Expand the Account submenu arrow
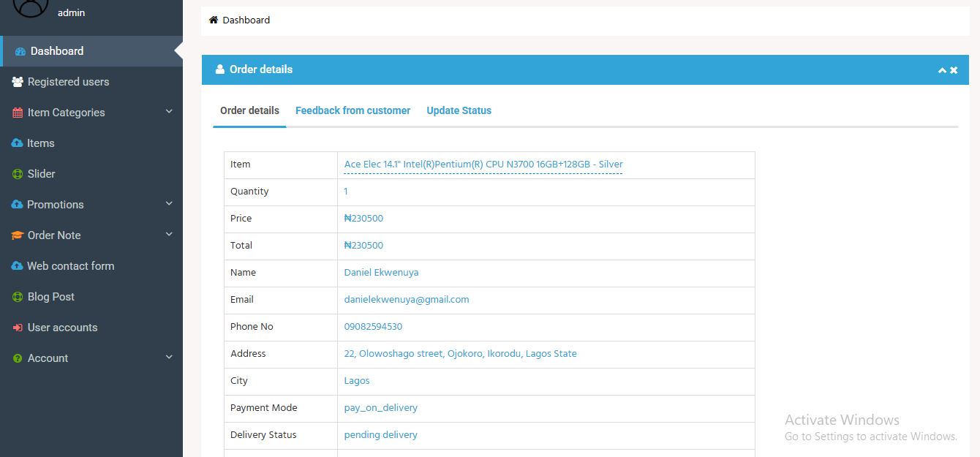The height and width of the screenshot is (457, 980). [169, 358]
